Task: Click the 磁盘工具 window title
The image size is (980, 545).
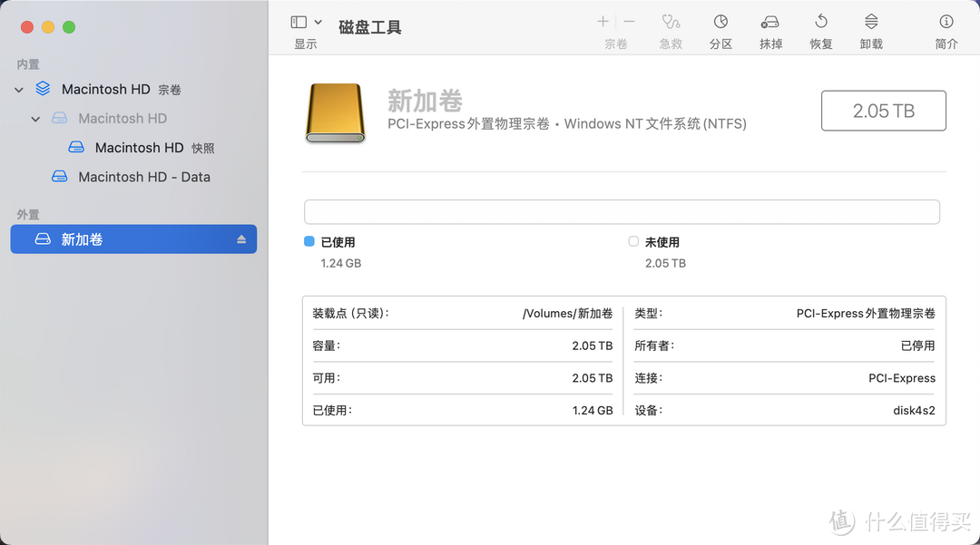Action: 370,27
